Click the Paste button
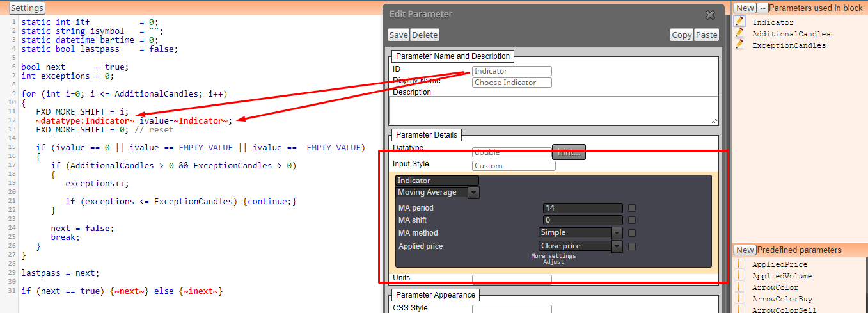Viewport: 868px width, 313px height. pyautogui.click(x=707, y=35)
